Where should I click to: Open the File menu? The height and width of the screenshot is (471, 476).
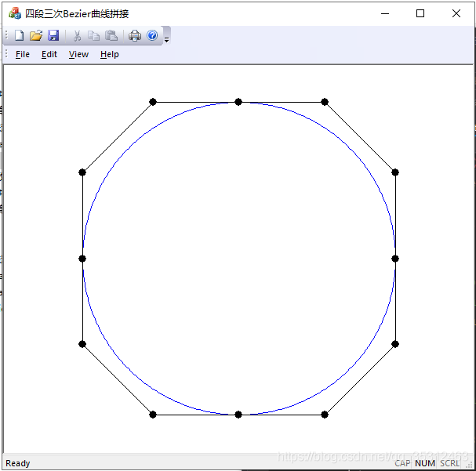click(x=23, y=54)
